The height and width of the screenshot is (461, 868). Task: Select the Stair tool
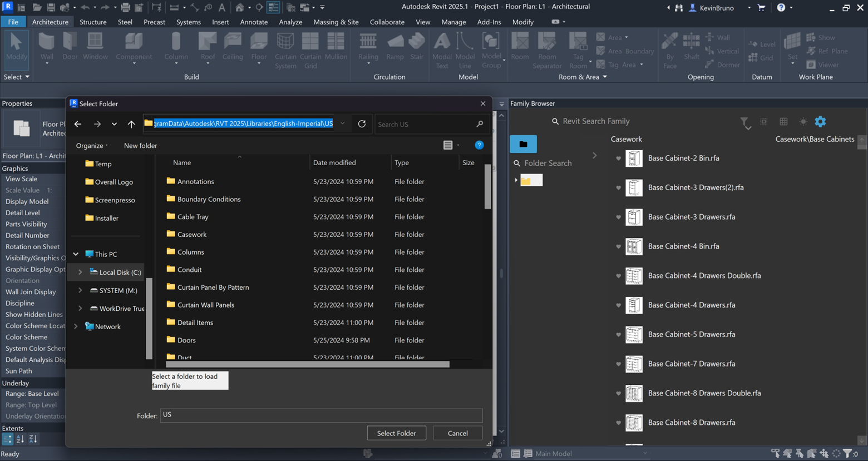point(417,47)
